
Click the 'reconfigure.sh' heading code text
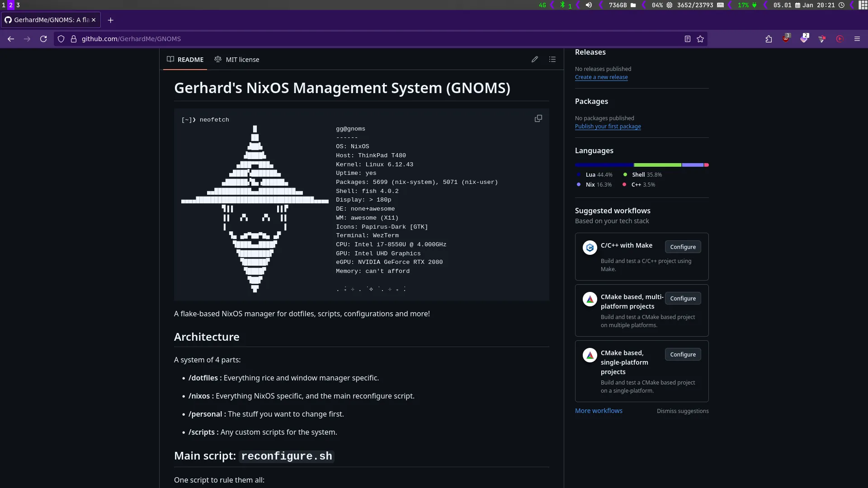287,456
